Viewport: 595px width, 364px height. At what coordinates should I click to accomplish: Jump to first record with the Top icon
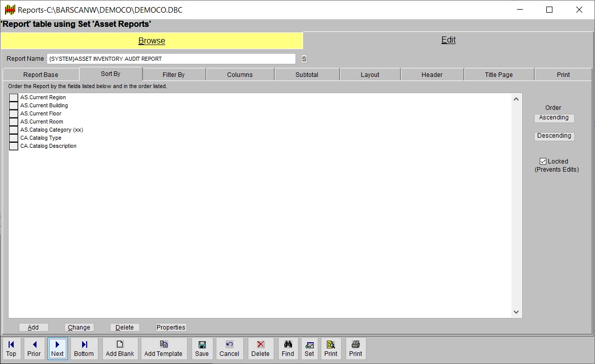(12, 348)
